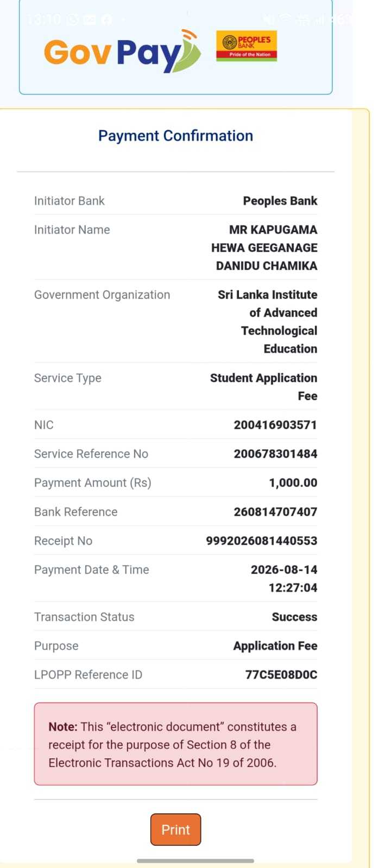Tap the Service Reference No 200678301484
Image resolution: width=391 pixels, height=868 pixels.
tap(275, 454)
